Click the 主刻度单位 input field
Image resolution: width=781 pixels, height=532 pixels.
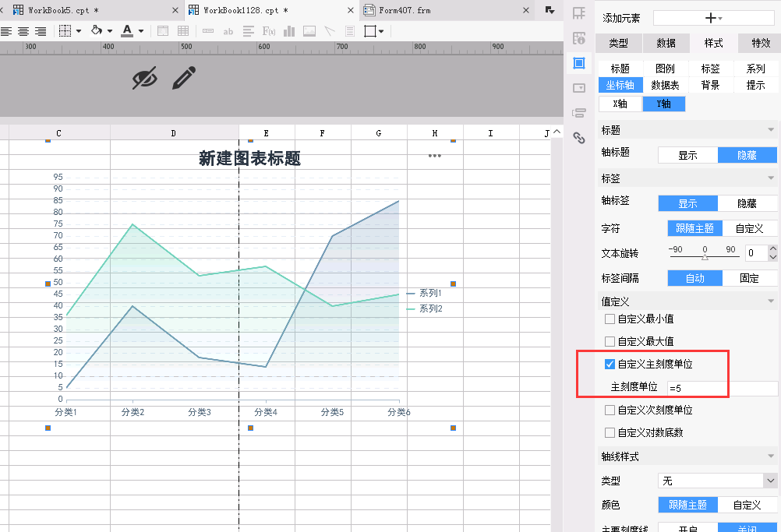(x=723, y=388)
